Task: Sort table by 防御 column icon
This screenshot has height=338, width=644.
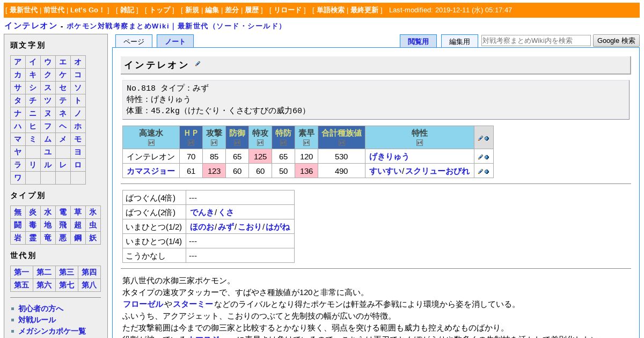Action: [237, 143]
